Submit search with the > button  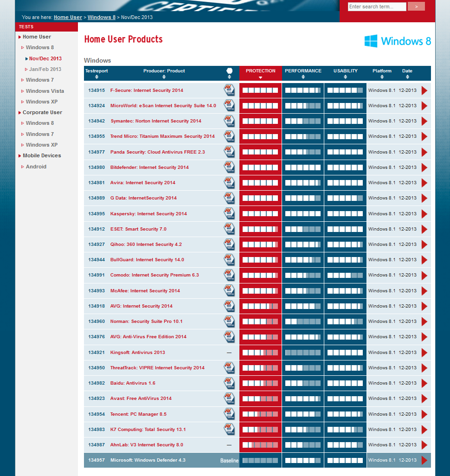click(x=416, y=6)
